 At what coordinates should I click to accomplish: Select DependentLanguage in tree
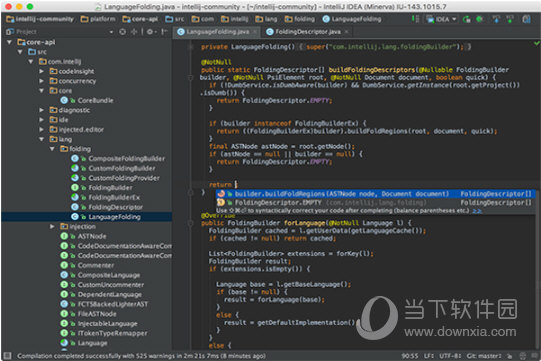pos(101,294)
